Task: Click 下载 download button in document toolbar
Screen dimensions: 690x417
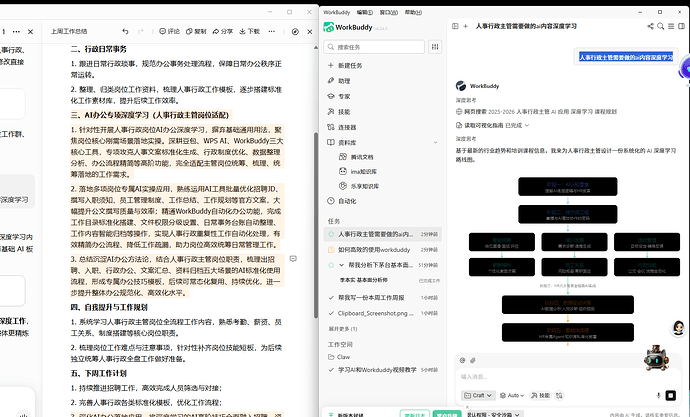Action: coord(250,32)
